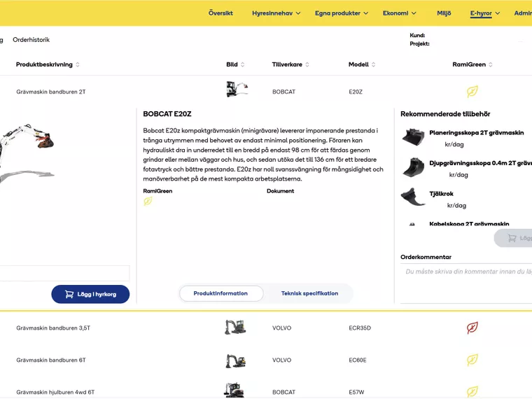This screenshot has height=399, width=532.
Task: Select the Grävmaskin bandburen 2T row text
Action: [51, 92]
